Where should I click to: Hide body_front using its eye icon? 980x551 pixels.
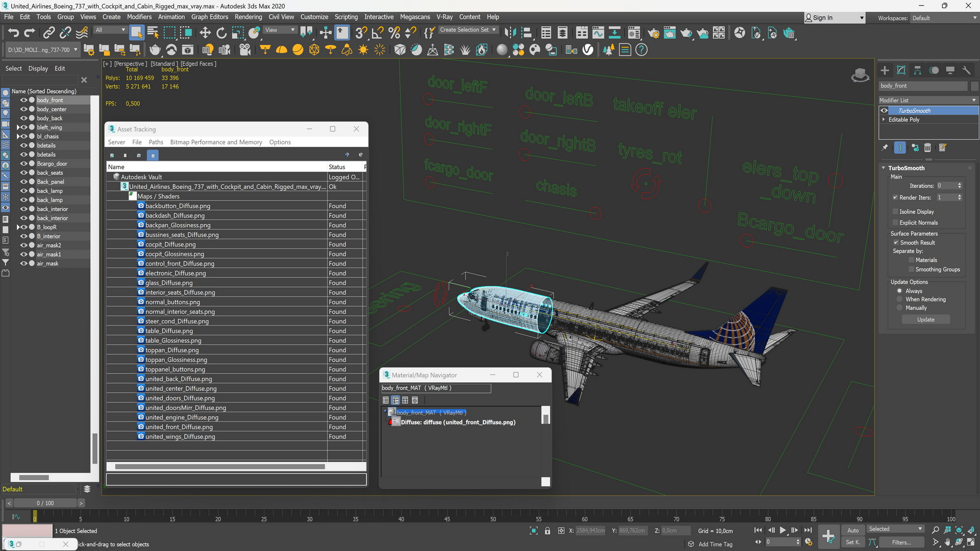pos(23,100)
